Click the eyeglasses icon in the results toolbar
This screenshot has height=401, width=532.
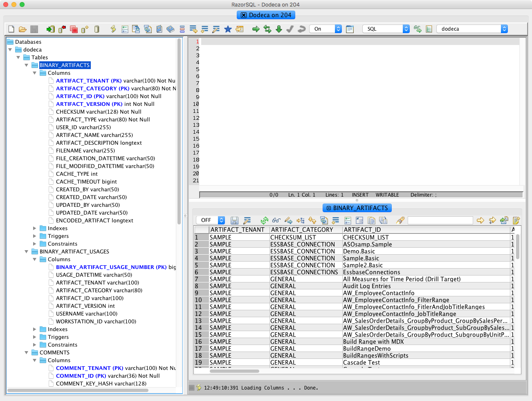[276, 220]
